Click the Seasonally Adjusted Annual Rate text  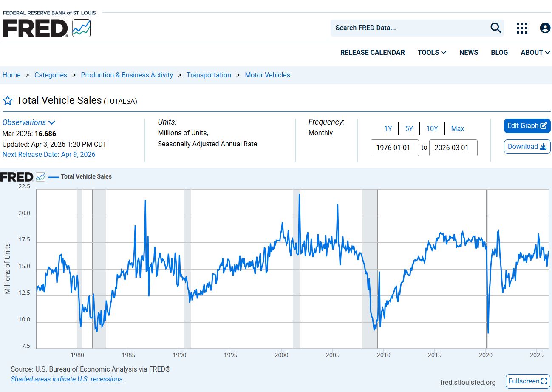pos(207,144)
